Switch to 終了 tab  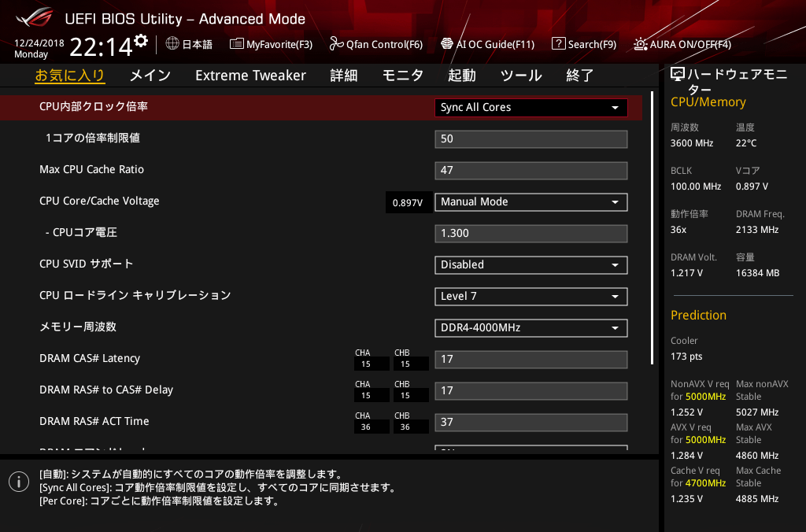coord(580,76)
